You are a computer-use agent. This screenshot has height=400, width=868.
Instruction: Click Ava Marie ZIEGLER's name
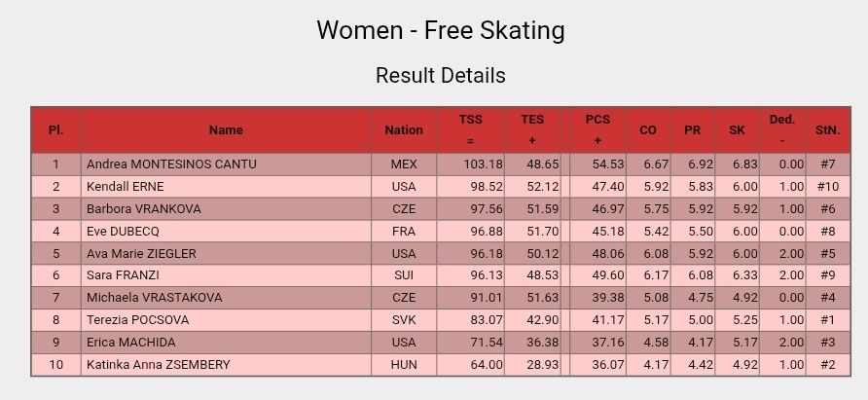[x=141, y=253]
